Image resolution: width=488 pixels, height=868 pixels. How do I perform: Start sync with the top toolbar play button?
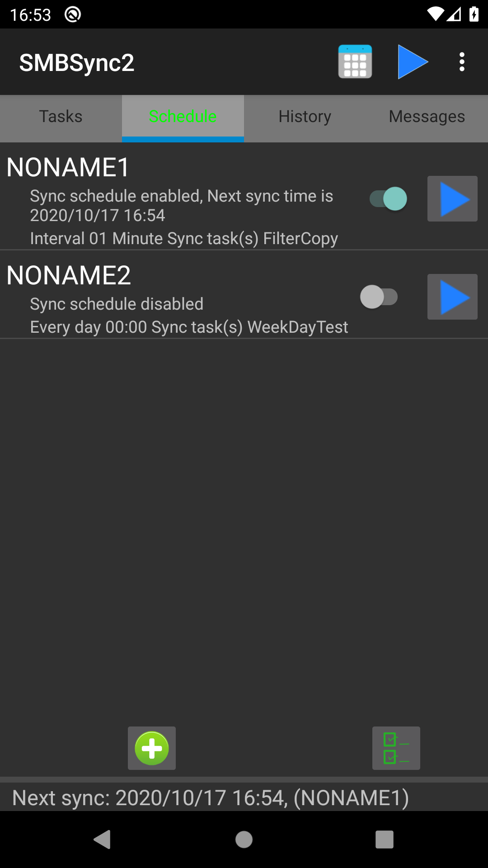tap(413, 62)
